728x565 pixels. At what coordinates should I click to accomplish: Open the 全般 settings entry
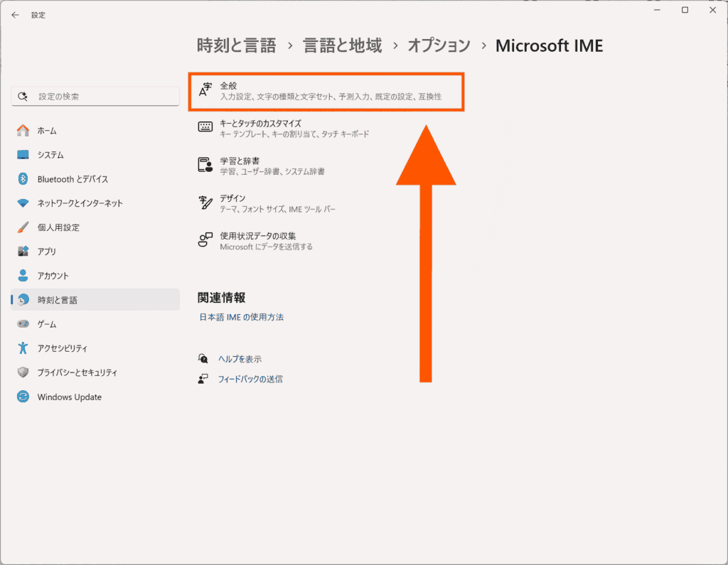pos(326,92)
